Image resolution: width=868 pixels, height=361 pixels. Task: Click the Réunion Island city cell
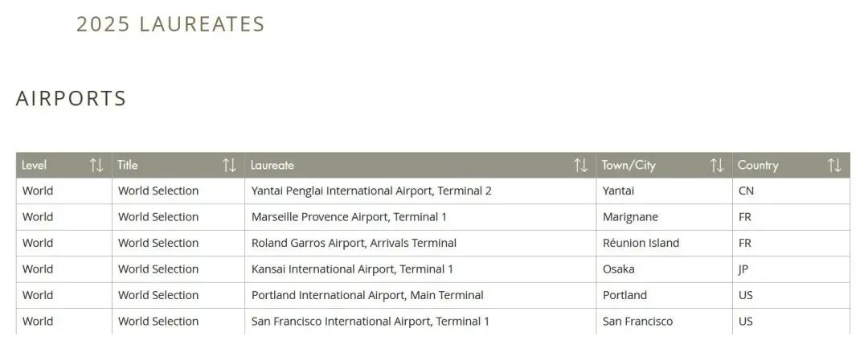(641, 243)
